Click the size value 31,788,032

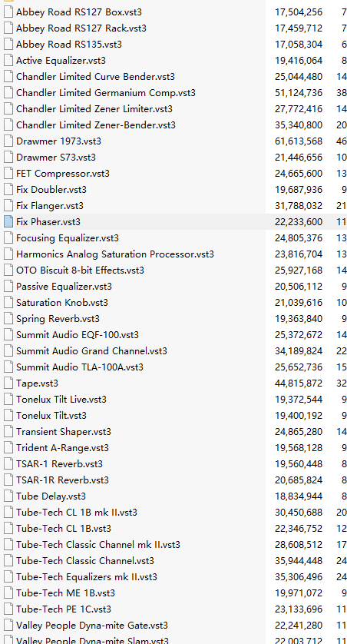click(299, 206)
